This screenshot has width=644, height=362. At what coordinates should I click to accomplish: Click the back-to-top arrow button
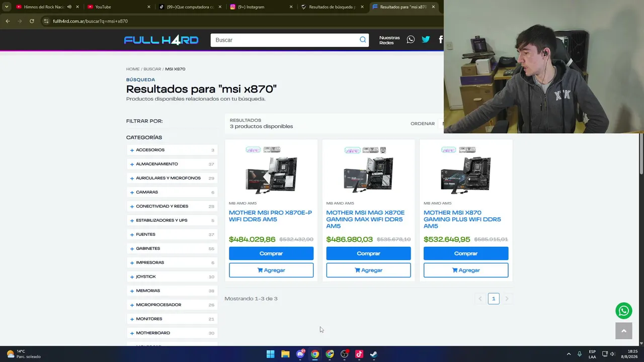click(x=624, y=331)
